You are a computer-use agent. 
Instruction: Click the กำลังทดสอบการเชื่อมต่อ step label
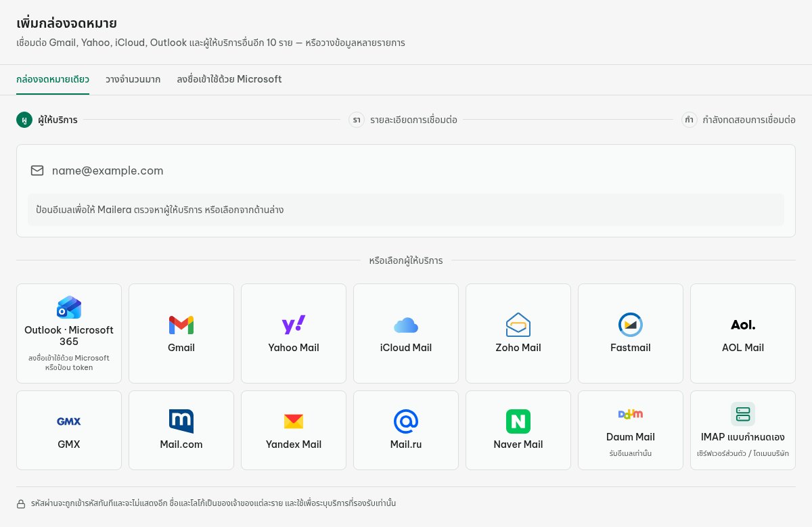click(749, 120)
